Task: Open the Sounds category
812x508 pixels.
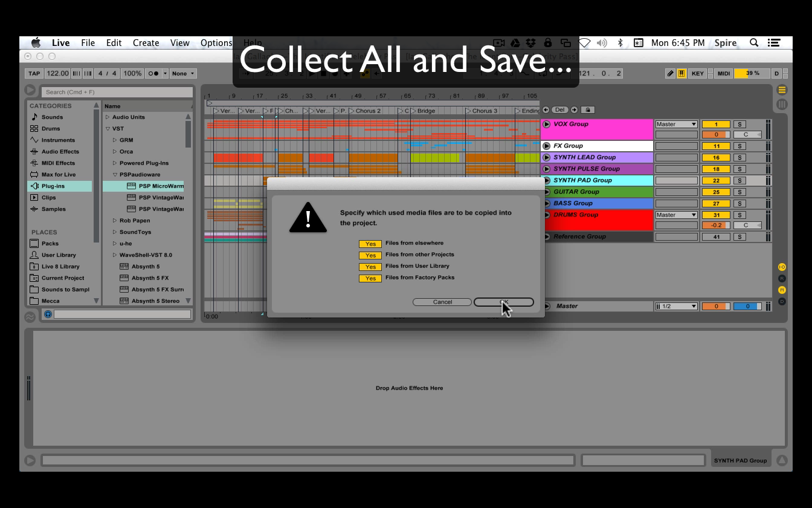Action: click(x=52, y=117)
